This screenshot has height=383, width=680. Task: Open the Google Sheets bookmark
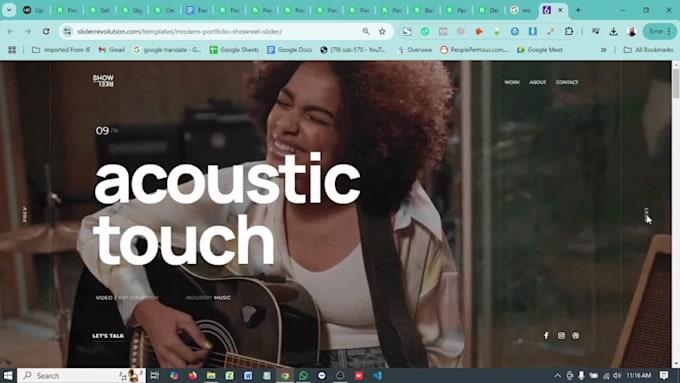click(234, 50)
